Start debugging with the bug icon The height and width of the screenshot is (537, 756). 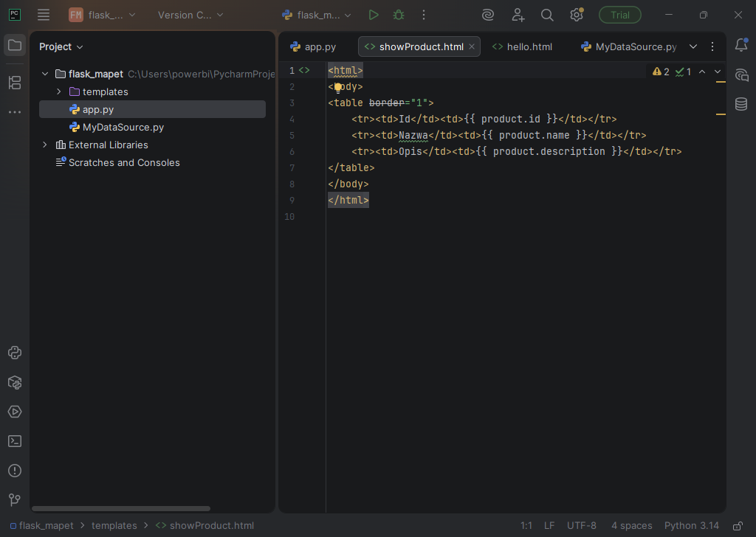(x=398, y=15)
